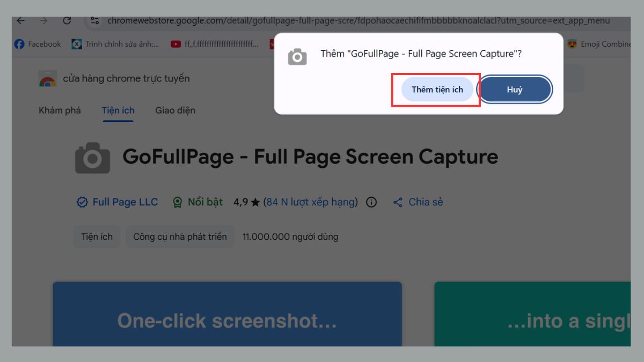Click Thêm tiện ích to add the extension
644x362 pixels.
tap(437, 90)
